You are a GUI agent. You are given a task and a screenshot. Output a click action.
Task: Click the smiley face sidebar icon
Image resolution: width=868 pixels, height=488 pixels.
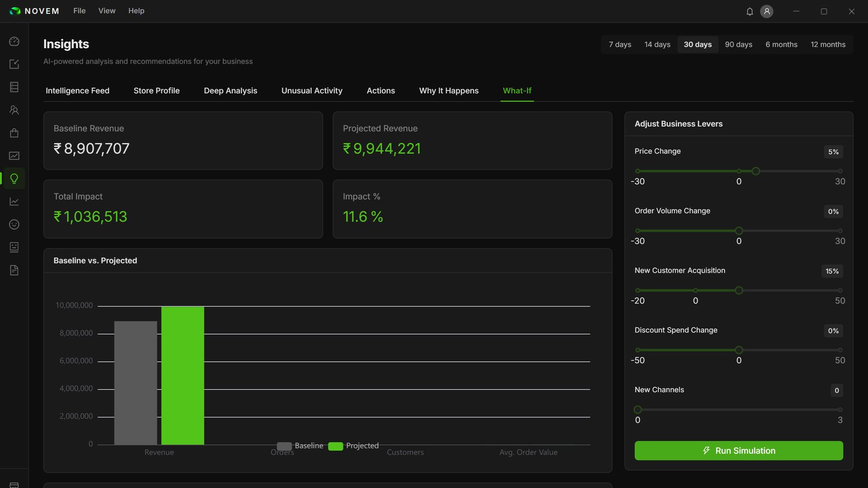pos(14,224)
